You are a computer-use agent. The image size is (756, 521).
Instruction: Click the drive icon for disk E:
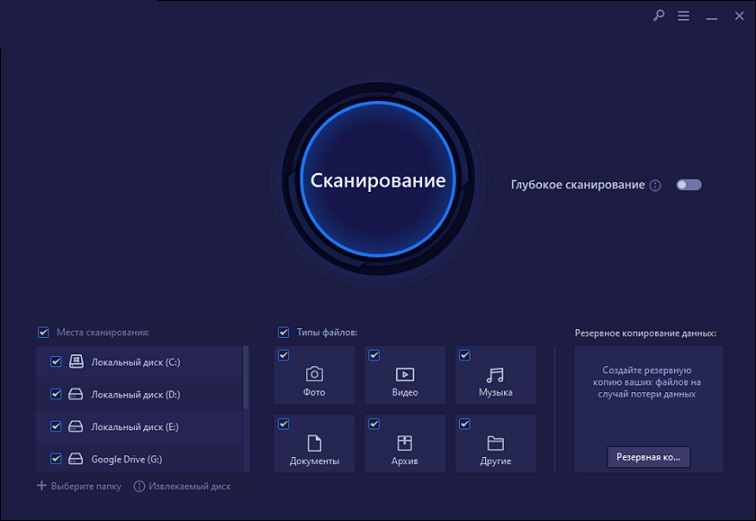[x=76, y=426]
